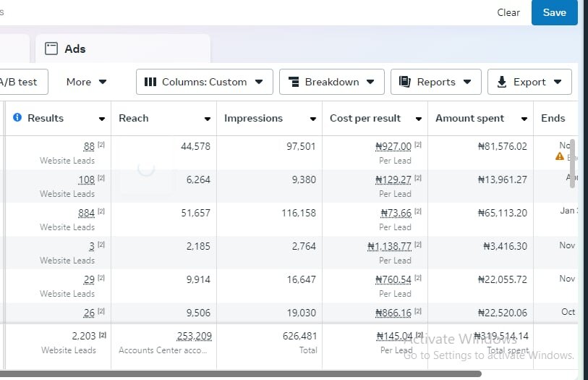This screenshot has width=588, height=380.
Task: Click the Clear button
Action: click(x=508, y=12)
